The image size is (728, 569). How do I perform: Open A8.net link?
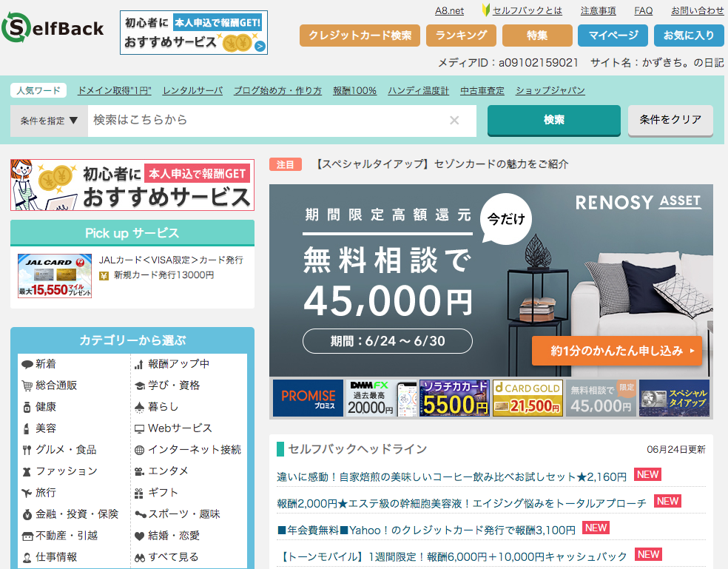pos(449,10)
